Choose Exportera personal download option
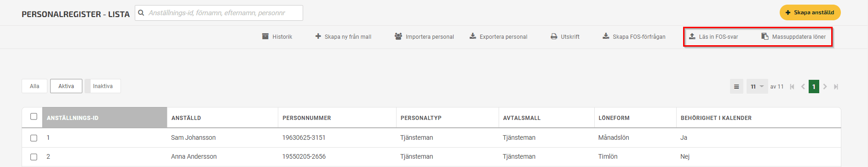 click(x=498, y=36)
